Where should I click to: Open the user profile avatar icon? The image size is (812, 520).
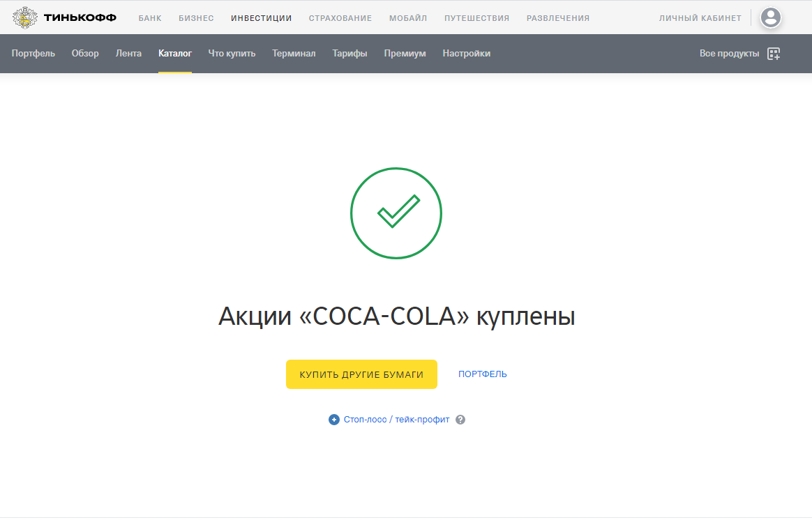tap(770, 17)
